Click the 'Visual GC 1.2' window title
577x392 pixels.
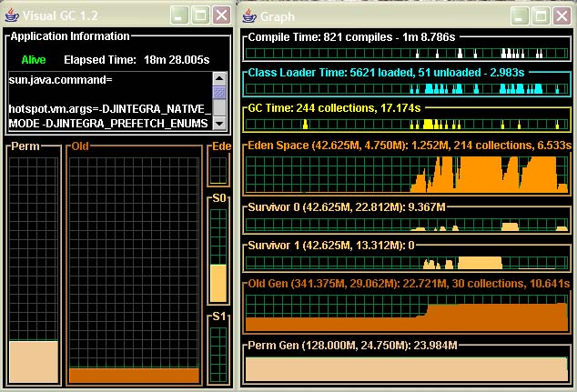click(60, 15)
